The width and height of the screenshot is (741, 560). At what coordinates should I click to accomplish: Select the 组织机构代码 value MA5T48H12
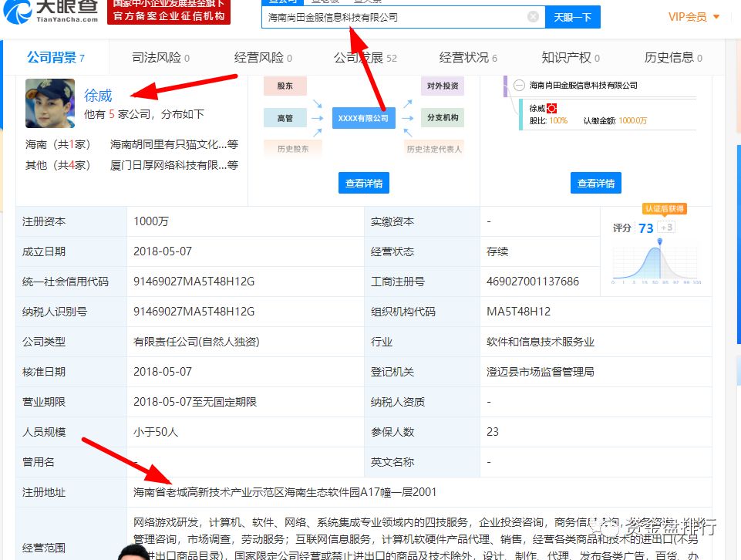click(518, 312)
